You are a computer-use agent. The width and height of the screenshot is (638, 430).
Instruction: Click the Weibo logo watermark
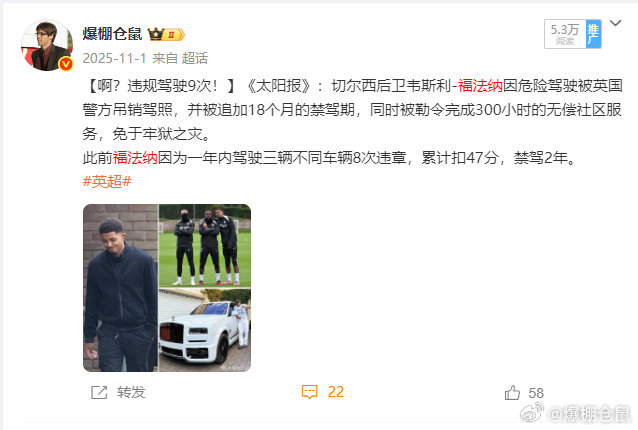(532, 412)
